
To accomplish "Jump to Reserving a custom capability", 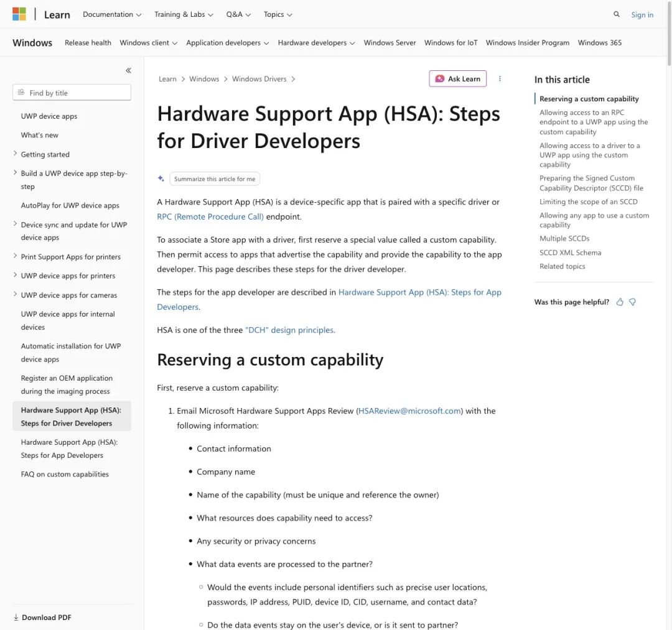I will (589, 99).
